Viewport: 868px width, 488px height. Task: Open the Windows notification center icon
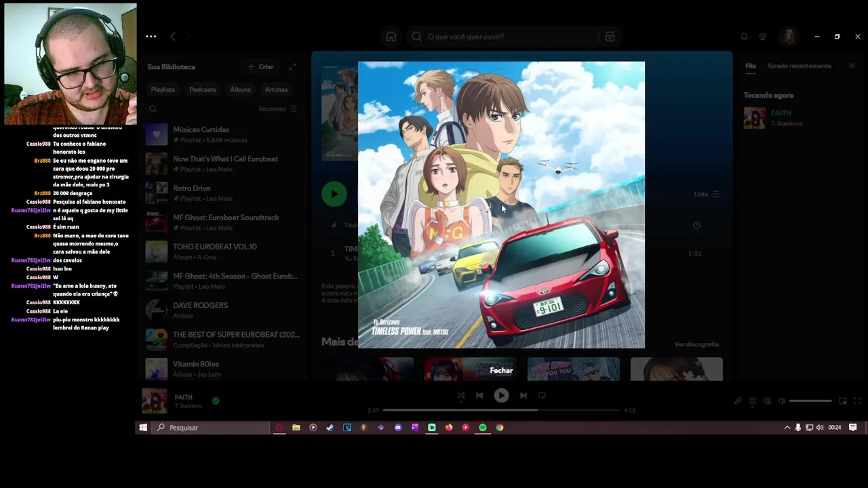pos(853,428)
